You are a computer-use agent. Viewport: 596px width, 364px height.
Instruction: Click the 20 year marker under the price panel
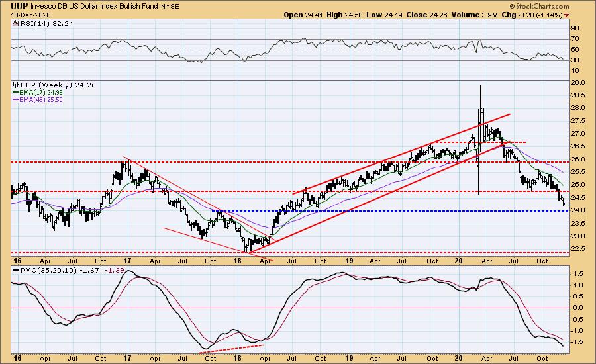tap(459, 261)
